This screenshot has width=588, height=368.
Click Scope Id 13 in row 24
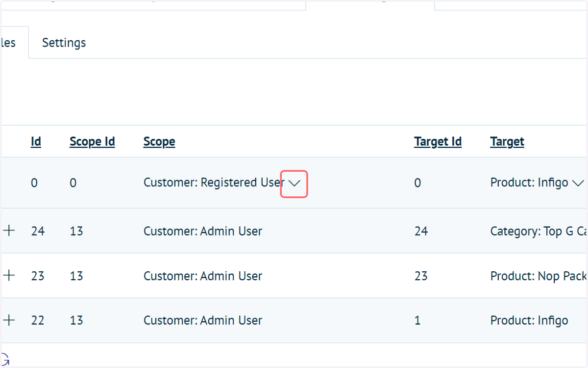[76, 231]
